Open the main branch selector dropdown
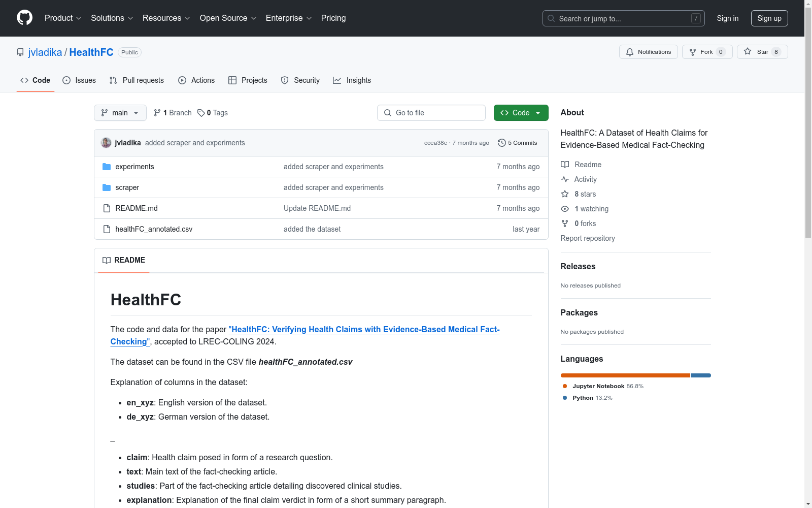Screen dimensions: 812x508 [x=120, y=113]
